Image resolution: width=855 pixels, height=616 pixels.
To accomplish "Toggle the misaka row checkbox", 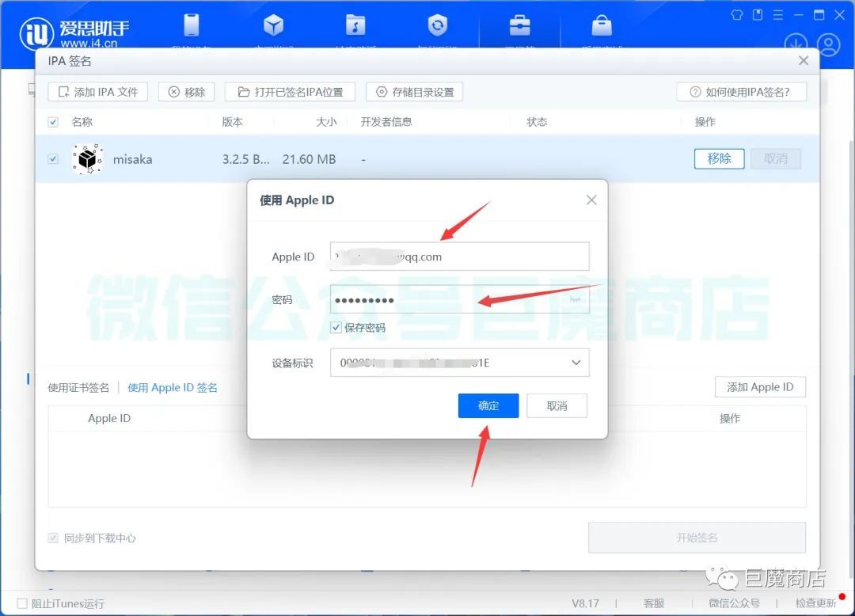I will pyautogui.click(x=53, y=159).
